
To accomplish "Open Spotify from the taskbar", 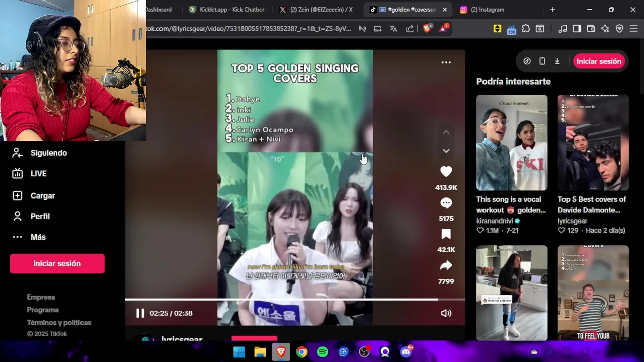I will click(323, 352).
